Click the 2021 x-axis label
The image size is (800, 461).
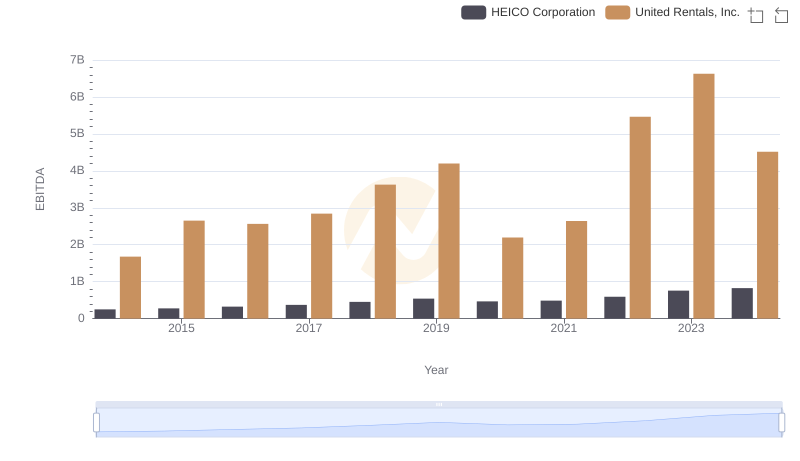point(563,328)
